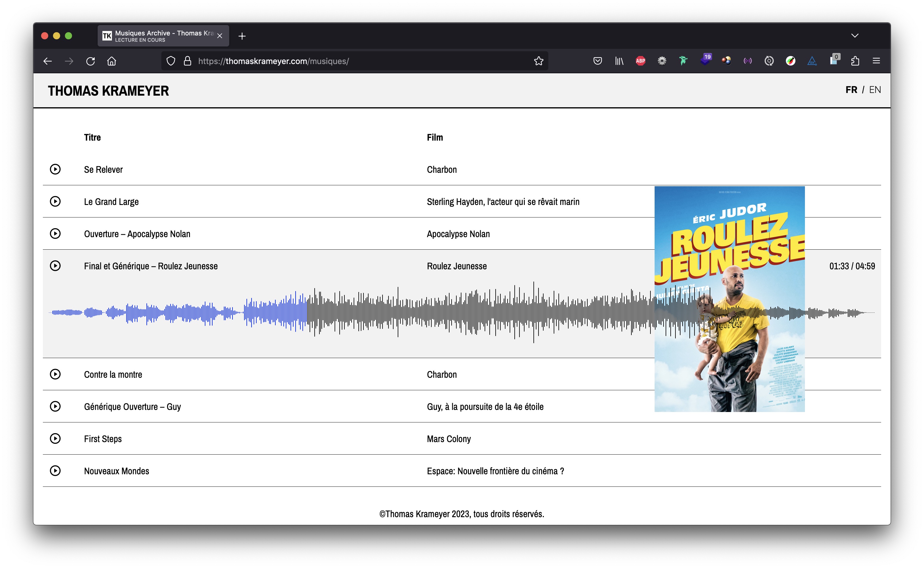Play Ouverture – Apocalypse Nolan track
This screenshot has height=569, width=924.
pos(55,234)
